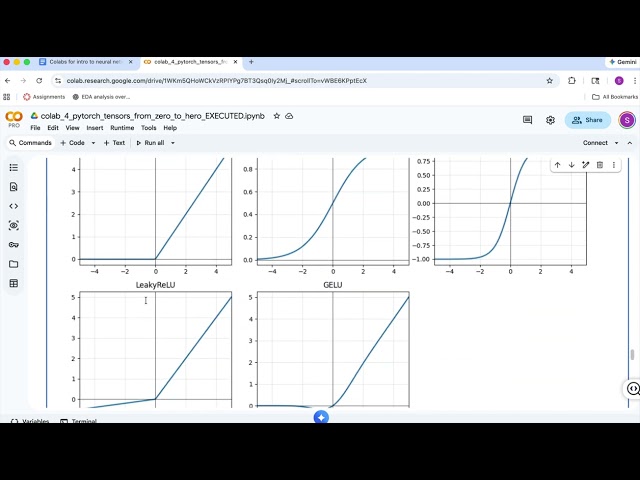Open the EDA analysis bookmark
The image size is (640, 480).
tap(101, 97)
